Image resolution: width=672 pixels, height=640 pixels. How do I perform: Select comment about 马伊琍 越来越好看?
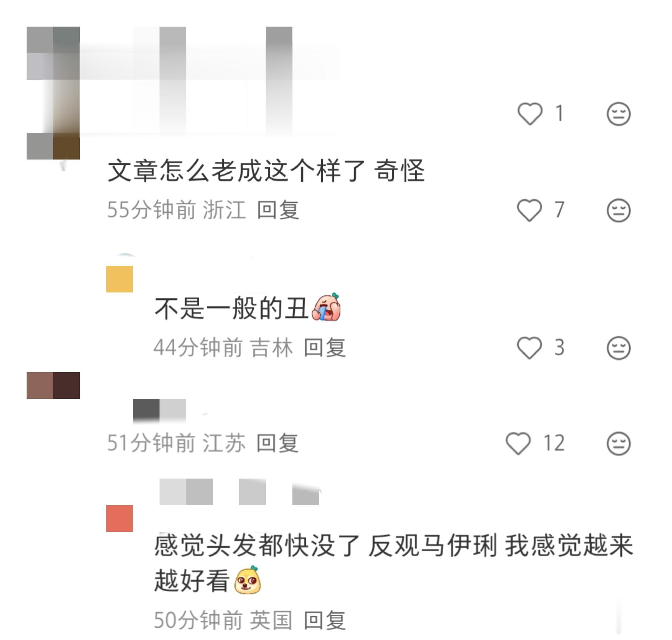(x=393, y=563)
